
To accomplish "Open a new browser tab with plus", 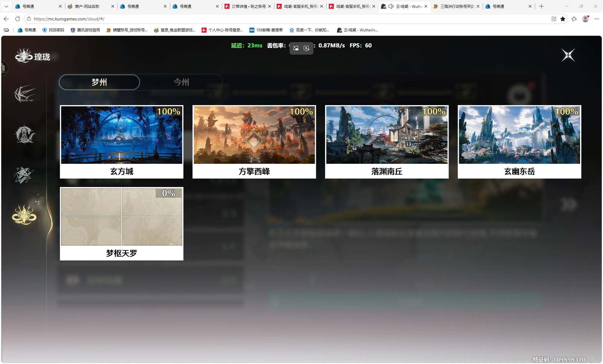I will pos(541,6).
